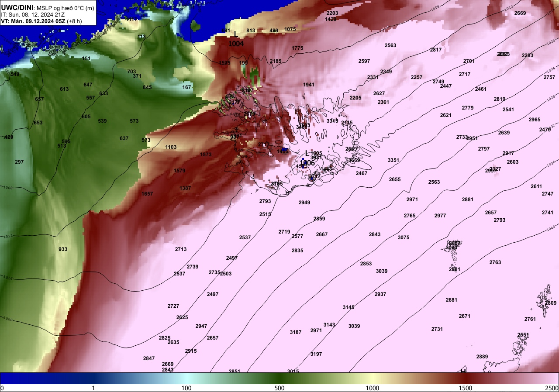559x392 pixels.
Task: Select the 'MSLP og hæð 0°C (m)' caption
Action: (65, 8)
